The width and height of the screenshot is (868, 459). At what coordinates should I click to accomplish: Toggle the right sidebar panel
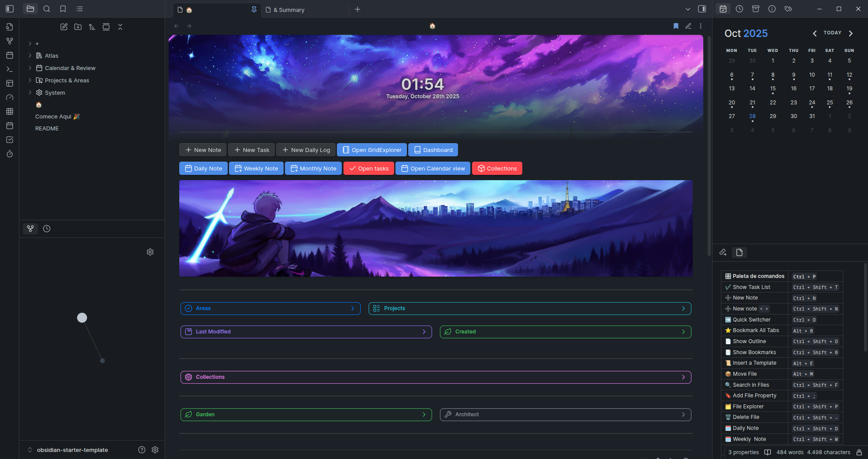click(x=702, y=8)
